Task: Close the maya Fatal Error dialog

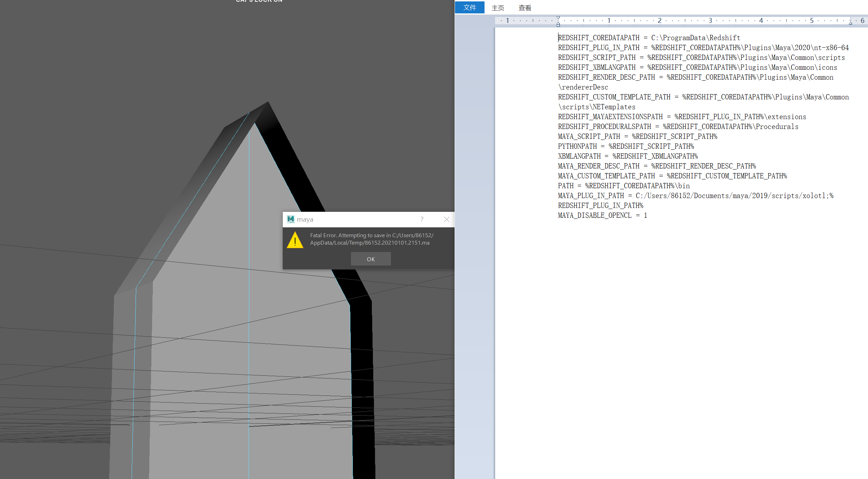Action: click(447, 219)
